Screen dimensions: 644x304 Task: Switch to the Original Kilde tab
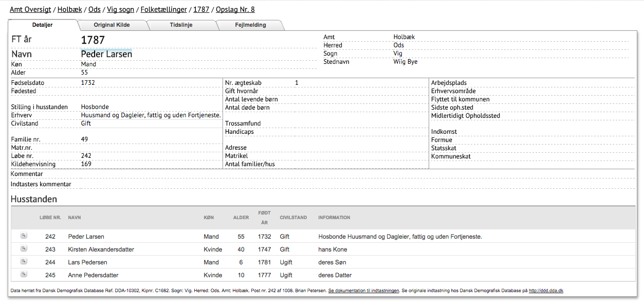112,25
